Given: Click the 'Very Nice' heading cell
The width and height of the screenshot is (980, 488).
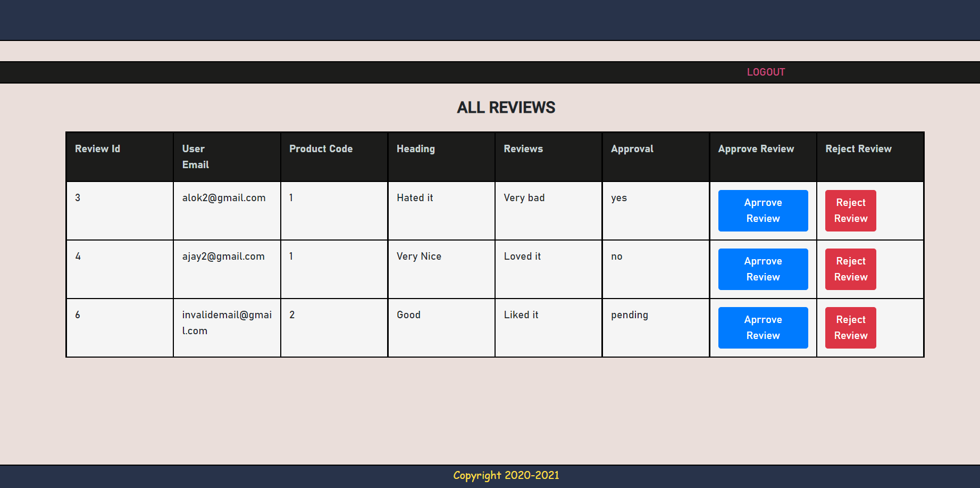Looking at the screenshot, I should point(442,269).
